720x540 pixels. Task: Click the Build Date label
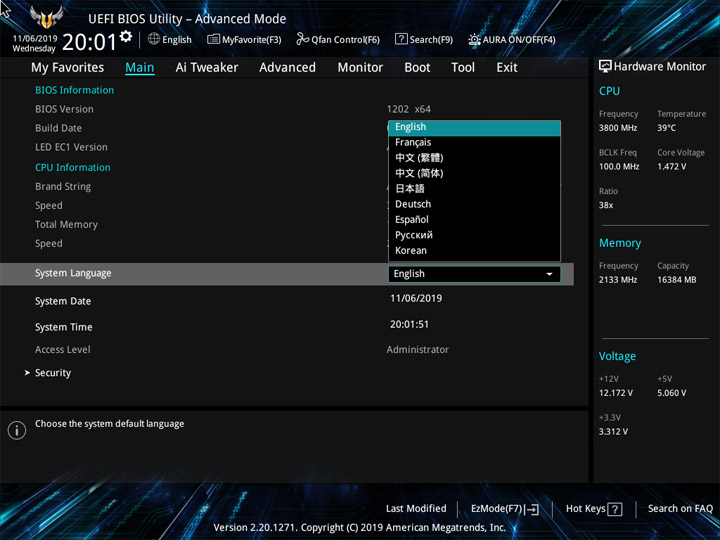(x=58, y=128)
